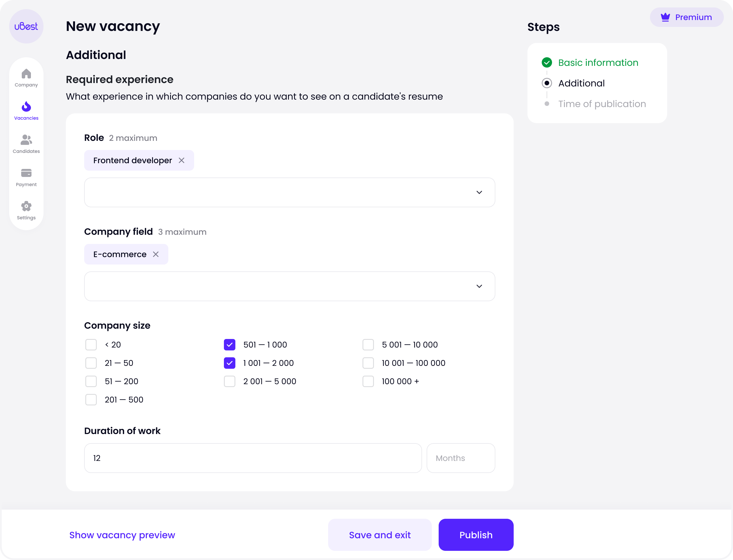Open Settings via gear icon
The image size is (733, 560).
pos(26,206)
